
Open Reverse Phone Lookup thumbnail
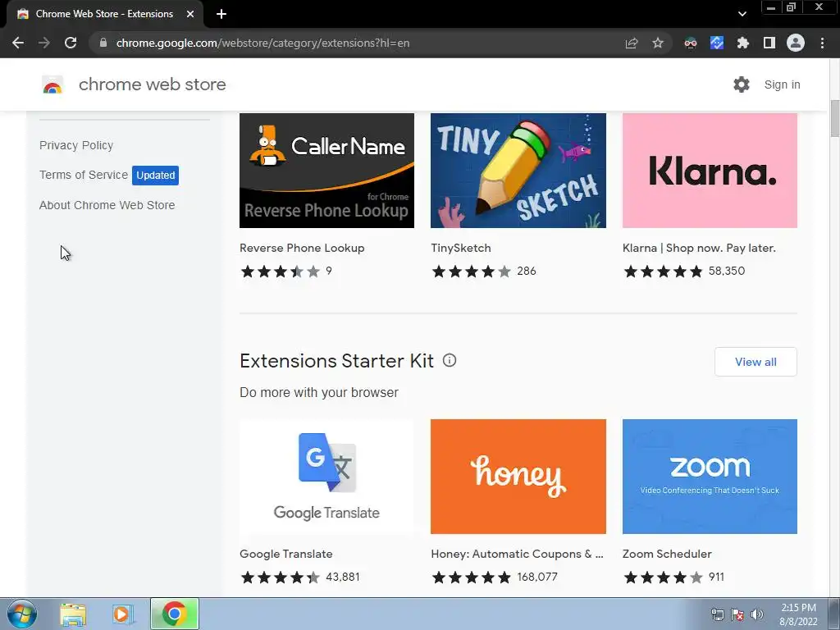(x=326, y=171)
